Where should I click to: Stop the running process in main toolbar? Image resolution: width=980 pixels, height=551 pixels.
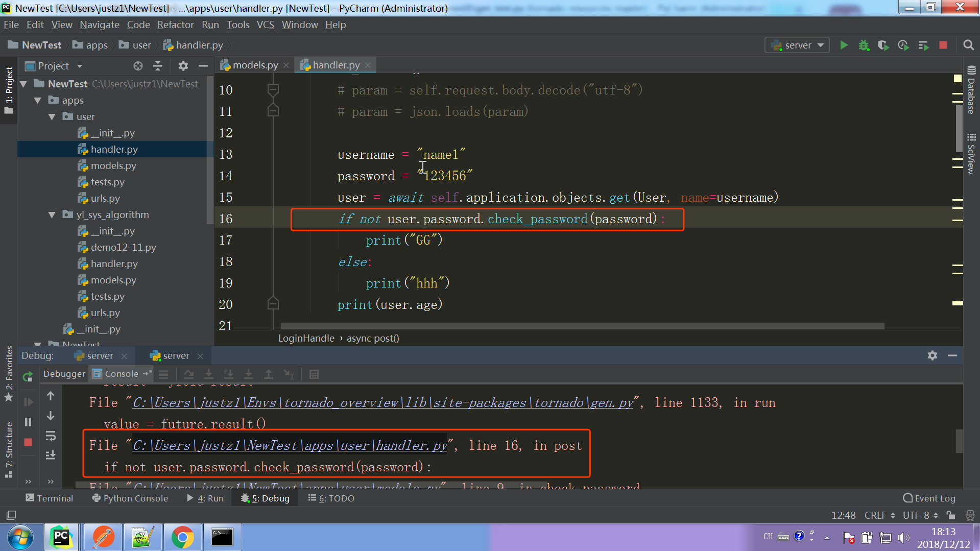(943, 45)
